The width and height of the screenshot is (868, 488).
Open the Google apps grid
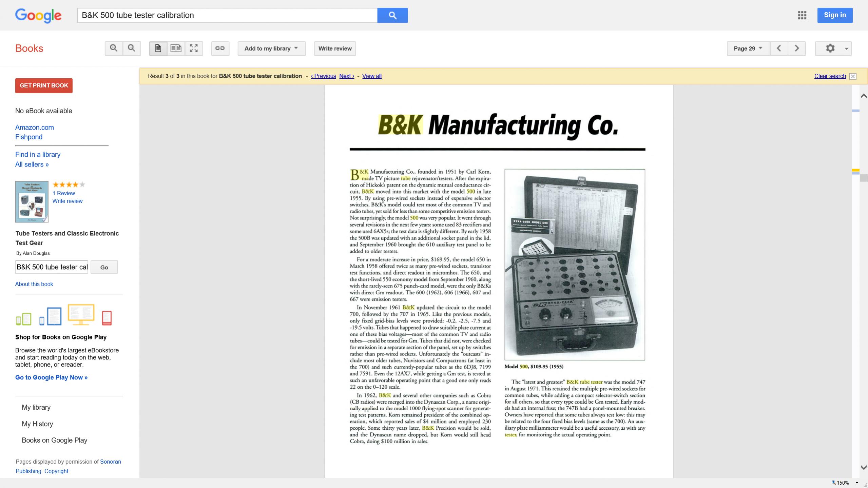click(802, 15)
